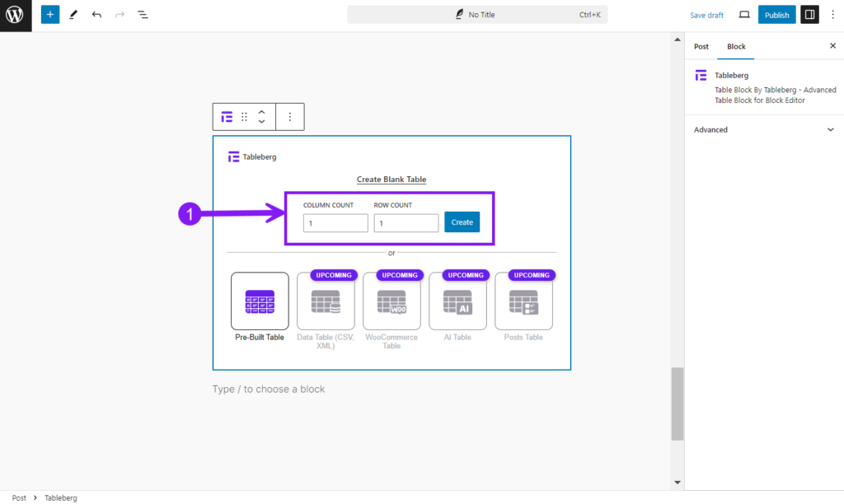Click the UPCOMING badge on Posts Table

(532, 275)
